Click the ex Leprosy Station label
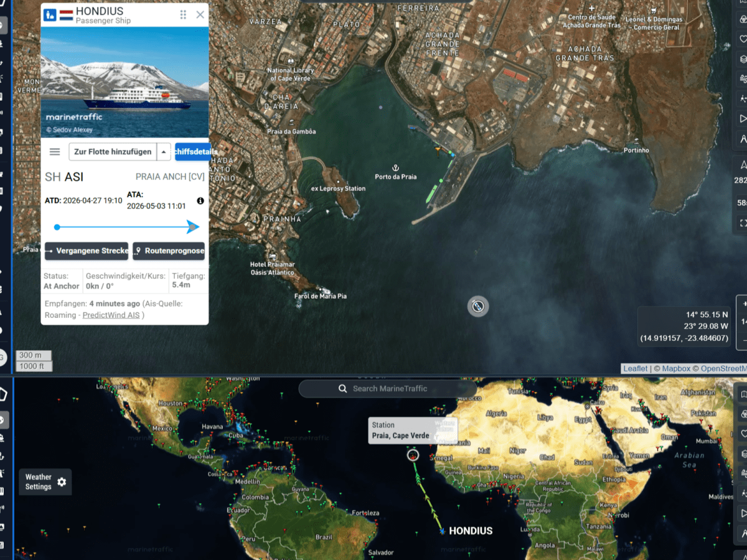This screenshot has width=747, height=560. click(338, 189)
